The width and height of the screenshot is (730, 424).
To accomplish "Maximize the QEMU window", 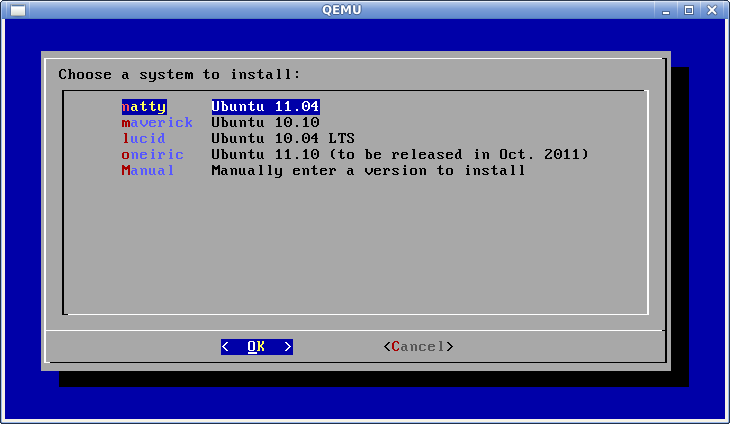I will [x=689, y=10].
